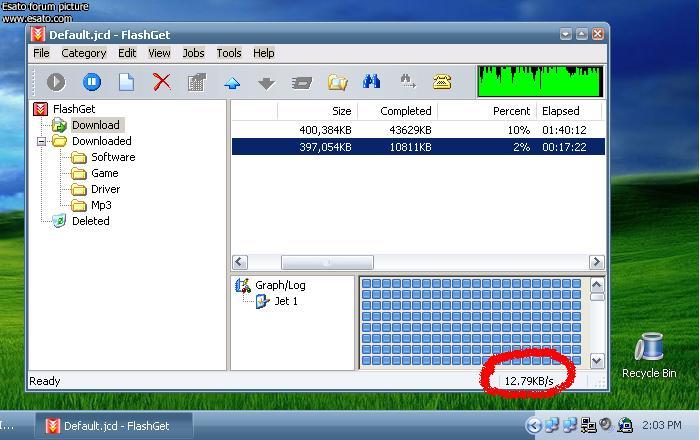Open the Category menu

coord(83,53)
